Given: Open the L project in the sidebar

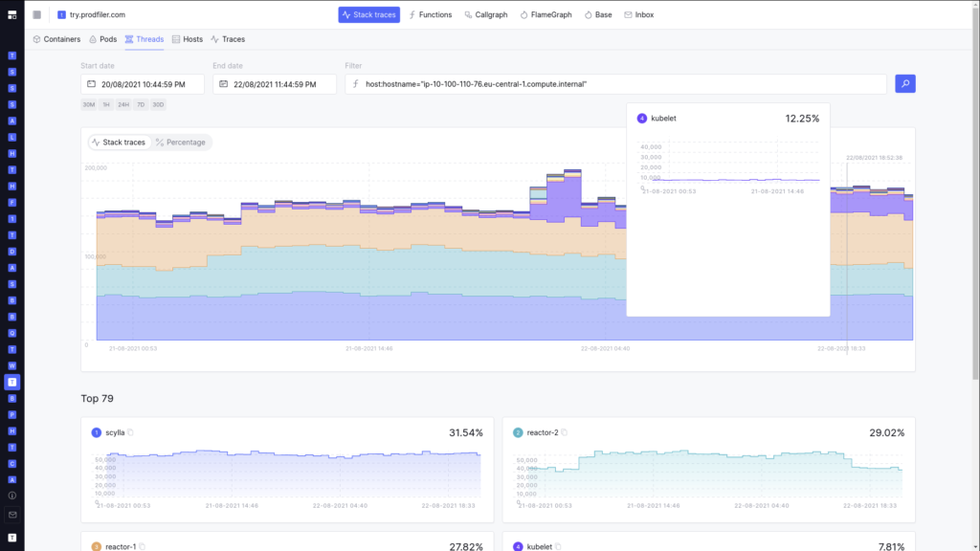Looking at the screenshot, I should pyautogui.click(x=11, y=138).
